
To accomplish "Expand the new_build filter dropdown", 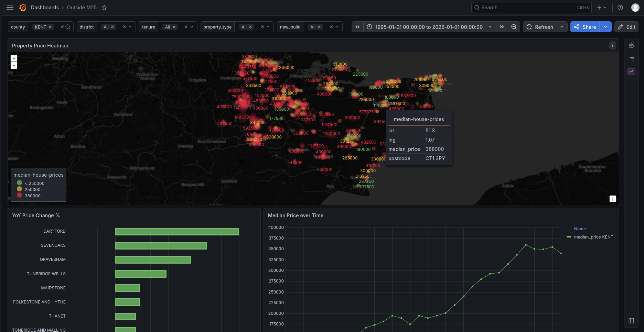I will pyautogui.click(x=337, y=27).
